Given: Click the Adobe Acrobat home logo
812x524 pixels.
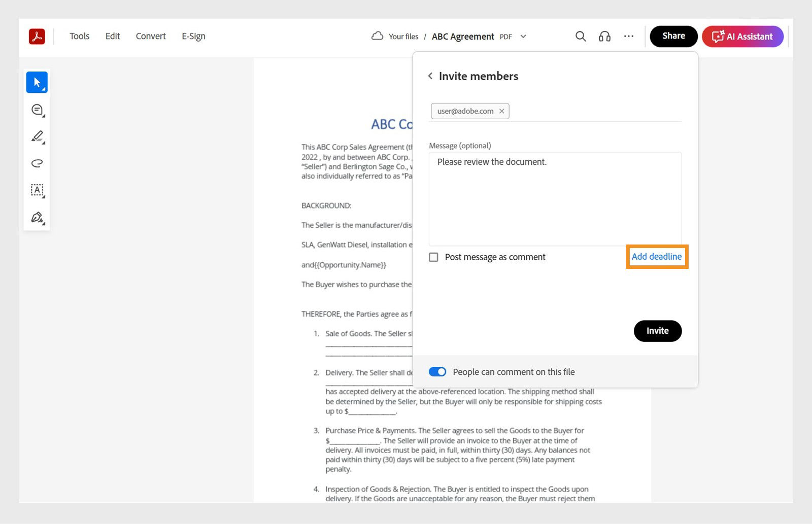Looking at the screenshot, I should click(x=36, y=36).
